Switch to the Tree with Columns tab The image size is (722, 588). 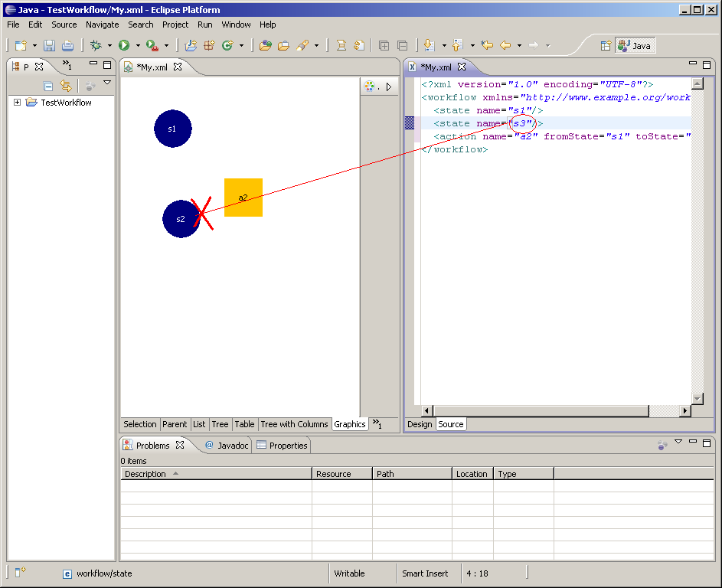tap(294, 424)
